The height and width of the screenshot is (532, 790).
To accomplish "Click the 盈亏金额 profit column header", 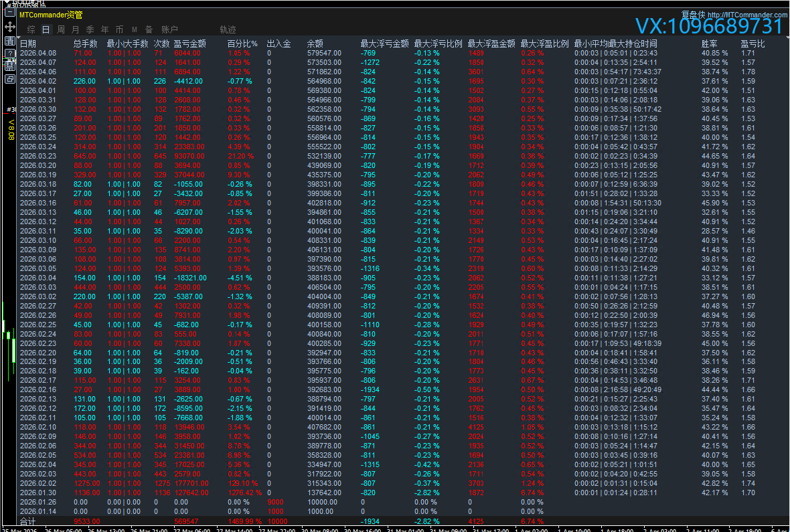I will [x=189, y=44].
